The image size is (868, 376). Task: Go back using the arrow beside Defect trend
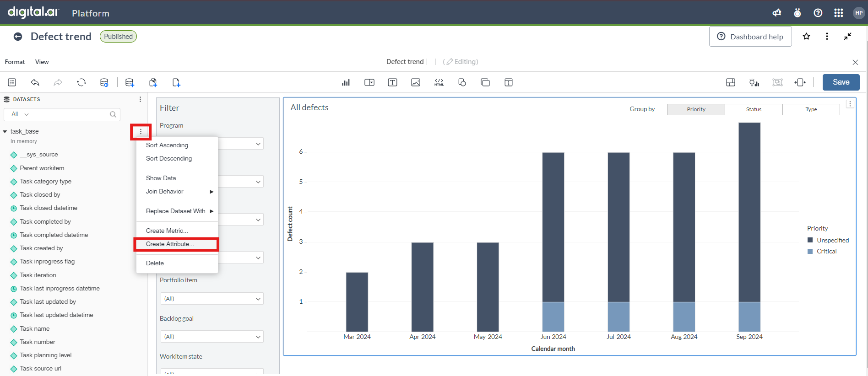coord(18,37)
